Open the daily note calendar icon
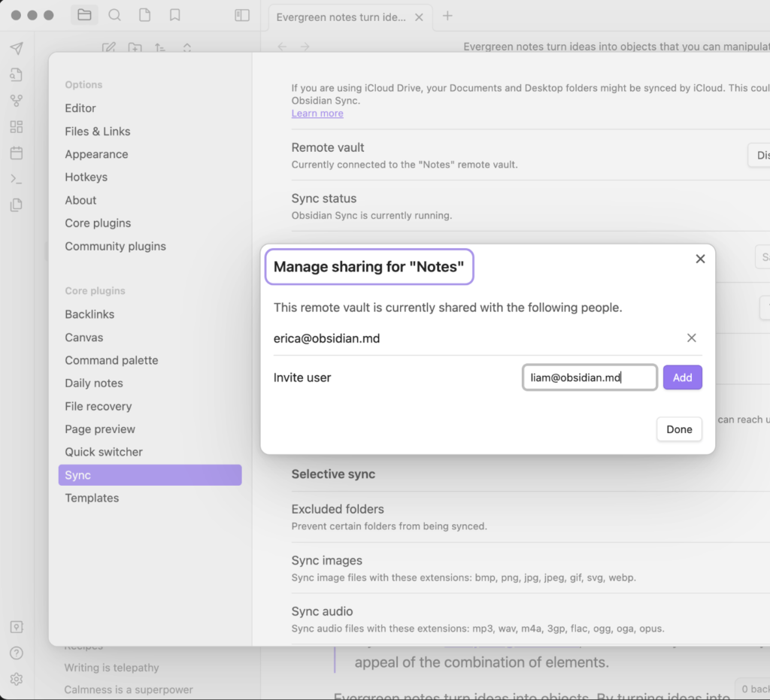This screenshot has height=700, width=770. (x=17, y=153)
